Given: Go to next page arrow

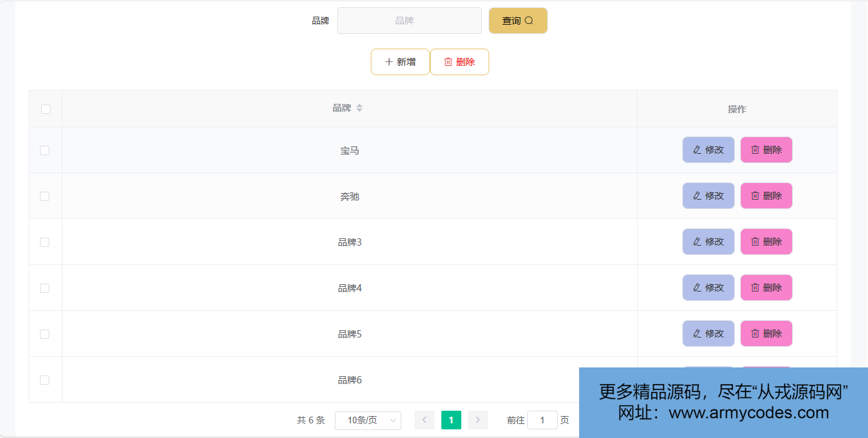Looking at the screenshot, I should pos(478,420).
